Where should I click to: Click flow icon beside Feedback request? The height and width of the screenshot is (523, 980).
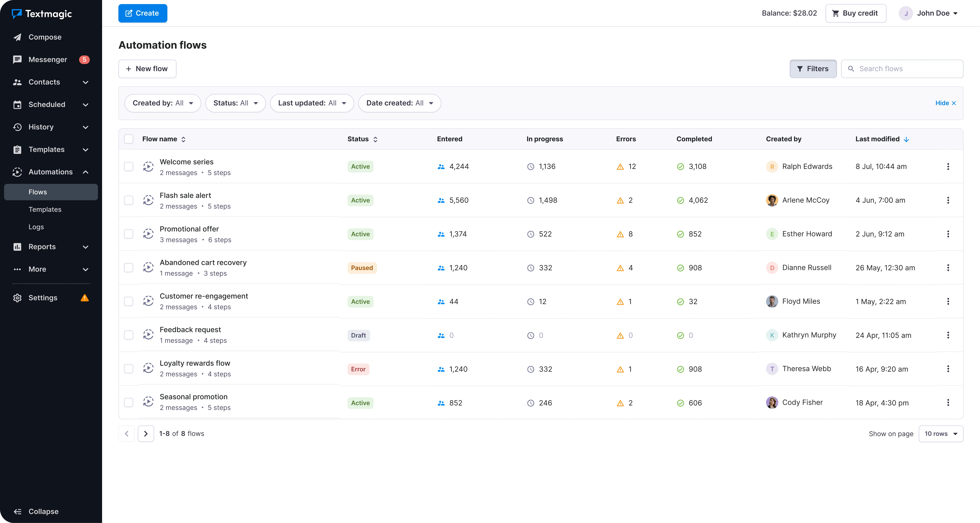(x=148, y=334)
